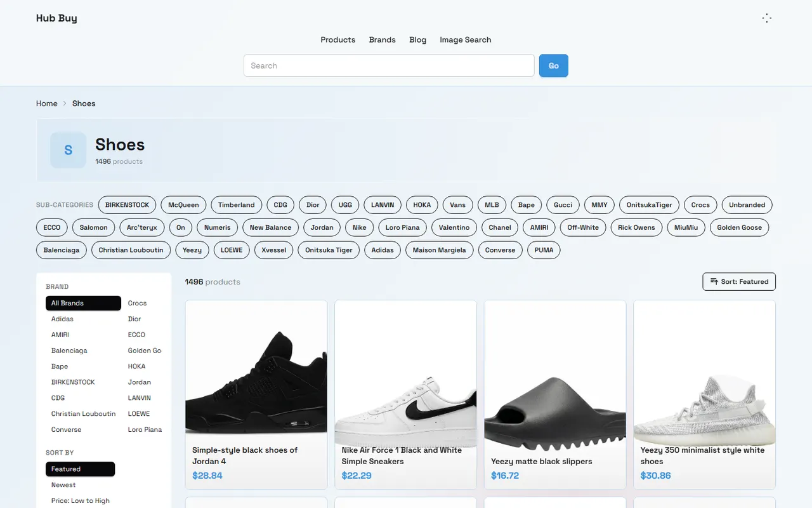Select the Salomon sub-category chip
The width and height of the screenshot is (812, 508).
(94, 227)
